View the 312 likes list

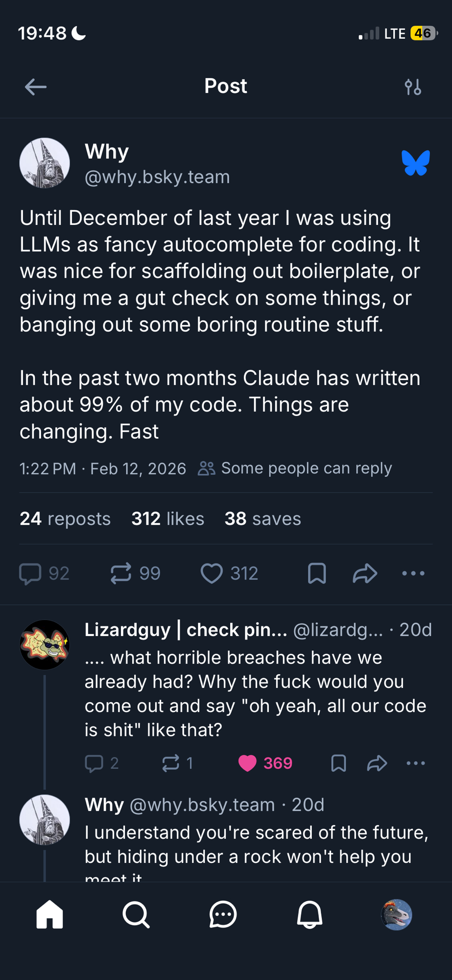tap(167, 519)
